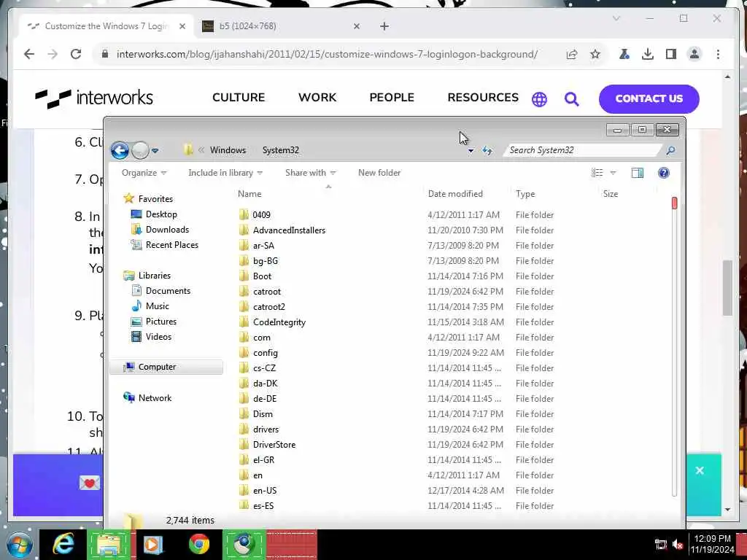This screenshot has width=747, height=560.
Task: Select the drivers folder icon
Action: pos(244,429)
